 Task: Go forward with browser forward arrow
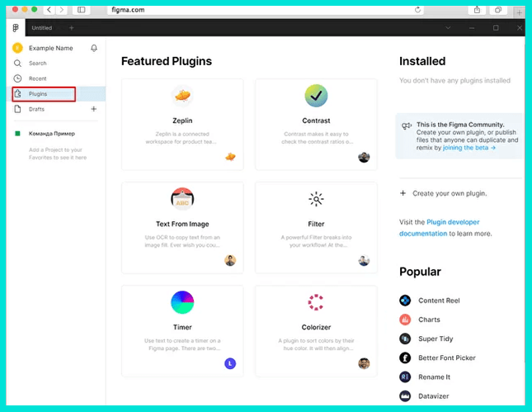point(61,10)
